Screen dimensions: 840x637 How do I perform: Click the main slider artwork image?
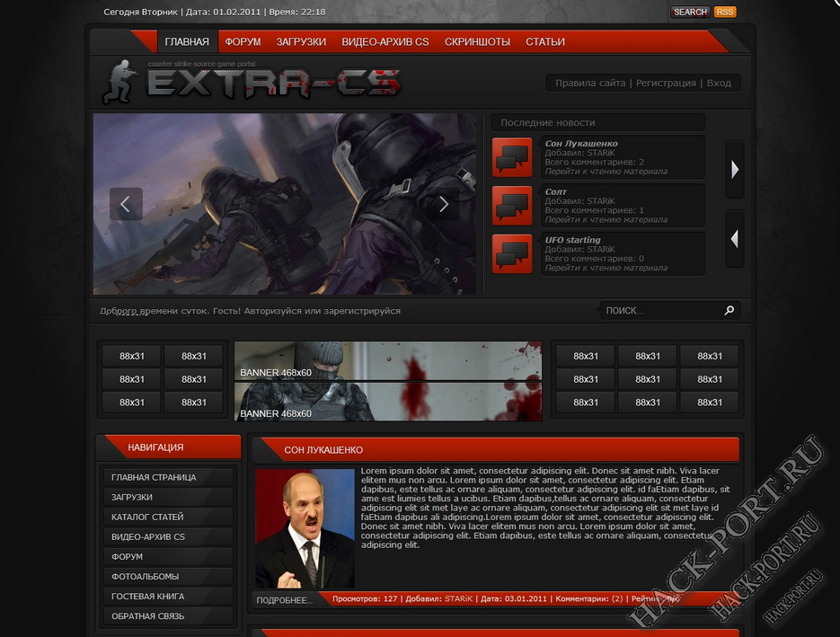[285, 204]
